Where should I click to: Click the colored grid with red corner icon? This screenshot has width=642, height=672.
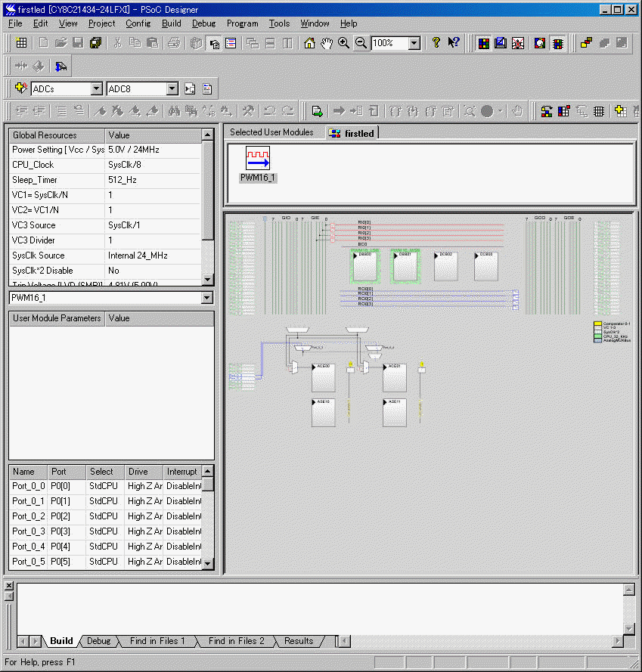[563, 111]
